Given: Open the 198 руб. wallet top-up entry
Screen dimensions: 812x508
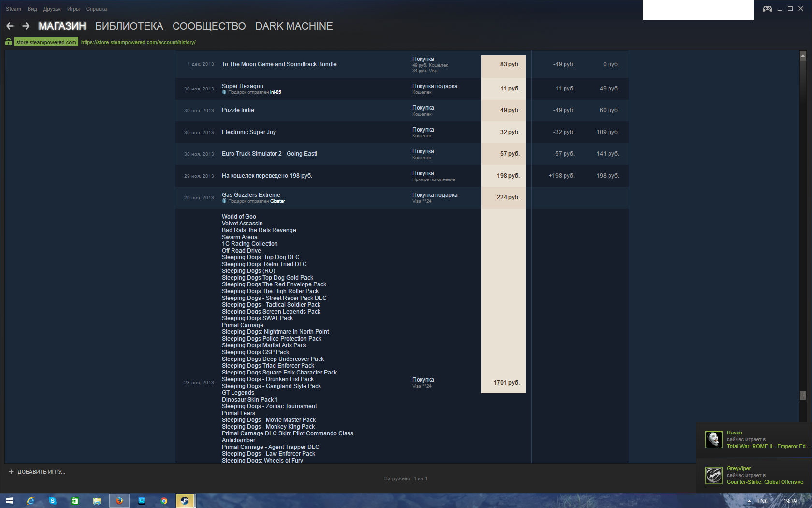Looking at the screenshot, I should coord(267,176).
